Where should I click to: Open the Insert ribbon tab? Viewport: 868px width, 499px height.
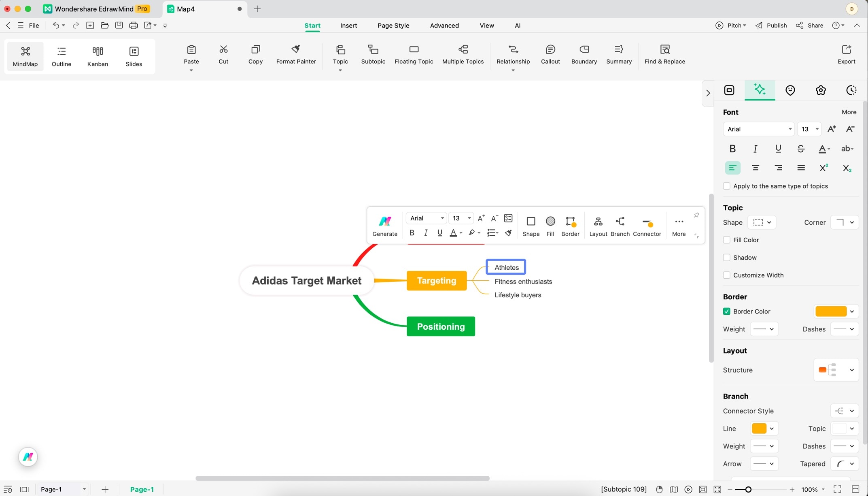[x=348, y=26]
